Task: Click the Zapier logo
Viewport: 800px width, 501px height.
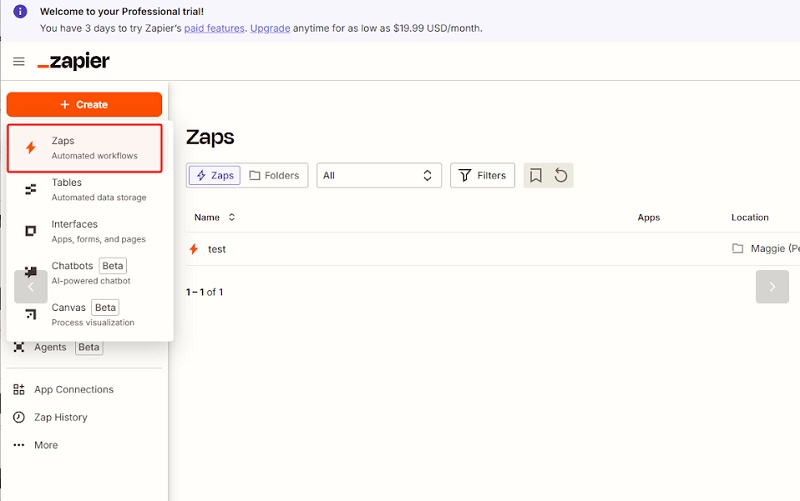Action: pyautogui.click(x=74, y=62)
